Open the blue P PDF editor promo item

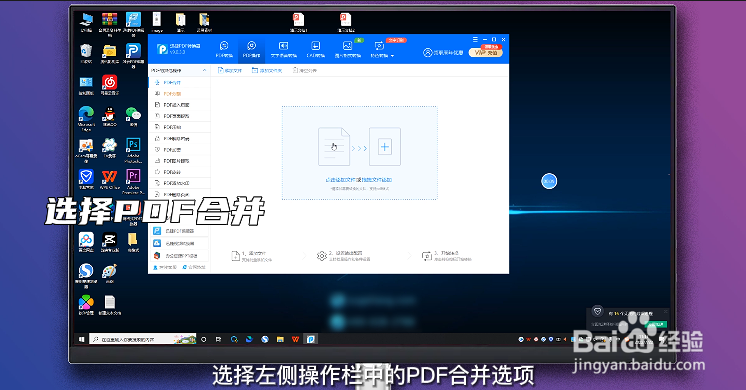[x=179, y=231]
